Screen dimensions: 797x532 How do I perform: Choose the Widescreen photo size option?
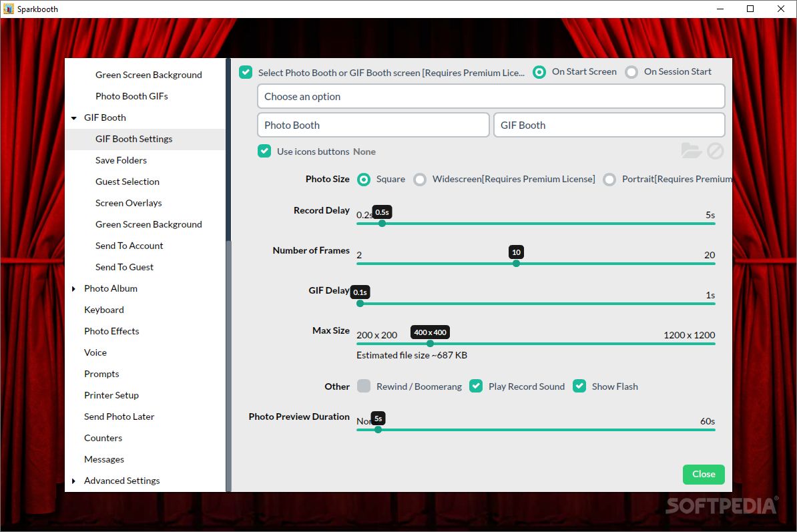coord(420,180)
